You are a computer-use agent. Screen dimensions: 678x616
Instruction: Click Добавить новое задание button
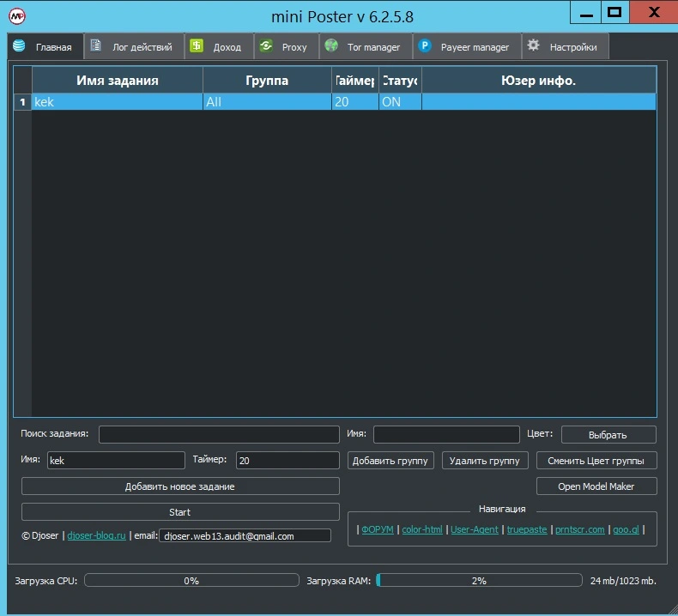(180, 486)
